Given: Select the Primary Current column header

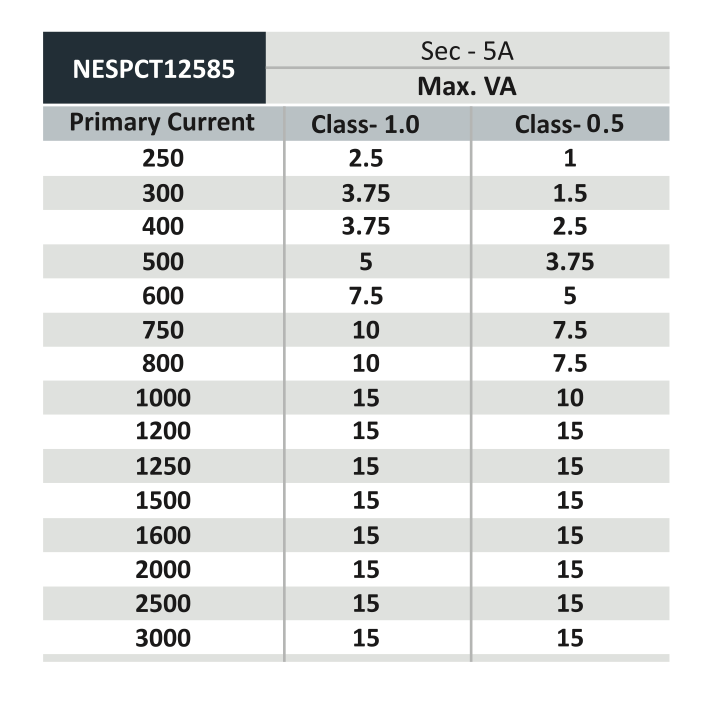Looking at the screenshot, I should [162, 124].
